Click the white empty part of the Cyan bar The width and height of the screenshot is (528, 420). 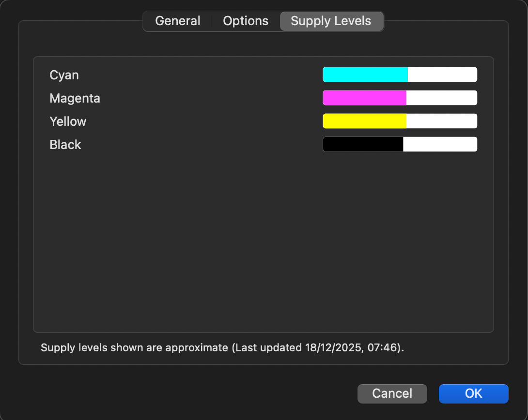(x=442, y=75)
